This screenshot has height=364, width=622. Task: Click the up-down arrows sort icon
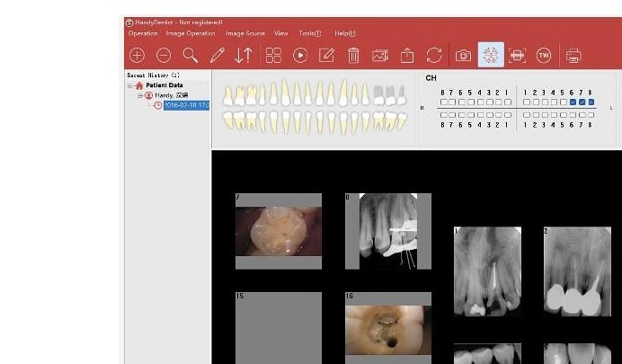click(244, 55)
